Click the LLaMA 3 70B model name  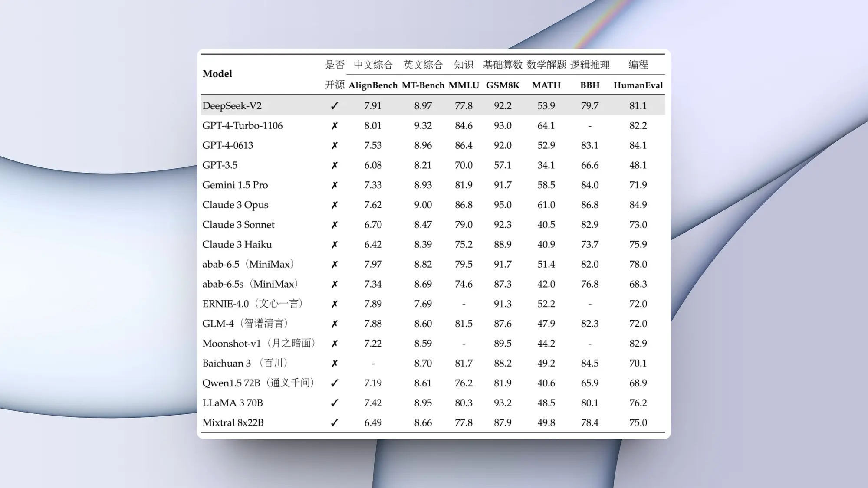point(233,403)
